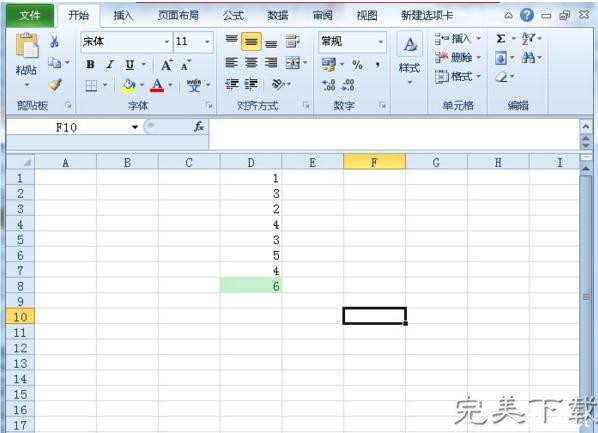Click the AutoSum sigma icon

(x=501, y=39)
